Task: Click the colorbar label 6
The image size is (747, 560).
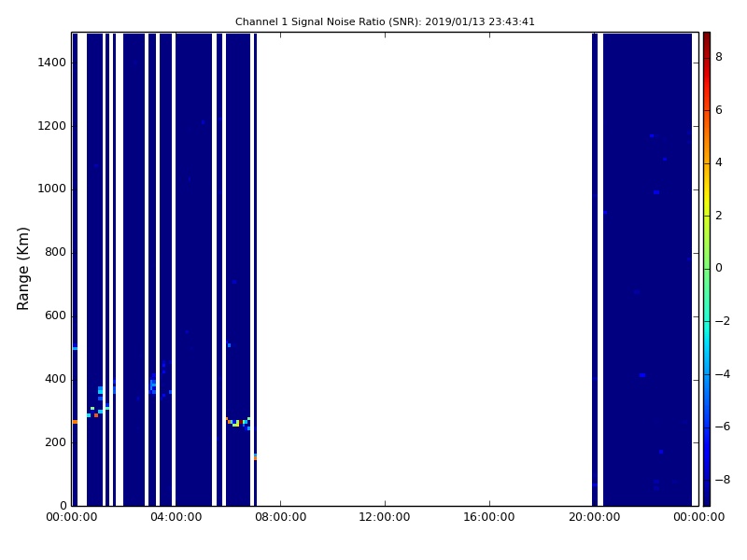Action: (719, 110)
